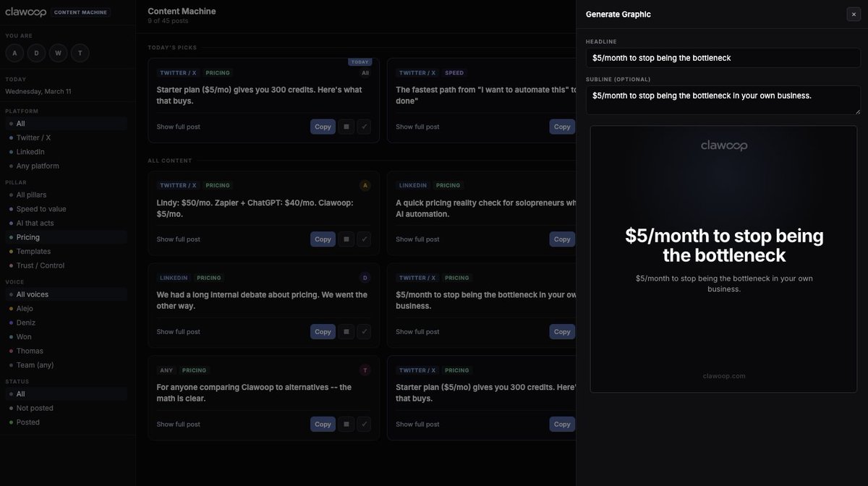Copy the $5/month bottleneck Twitter post
Image resolution: width=868 pixels, height=486 pixels.
[x=562, y=332]
